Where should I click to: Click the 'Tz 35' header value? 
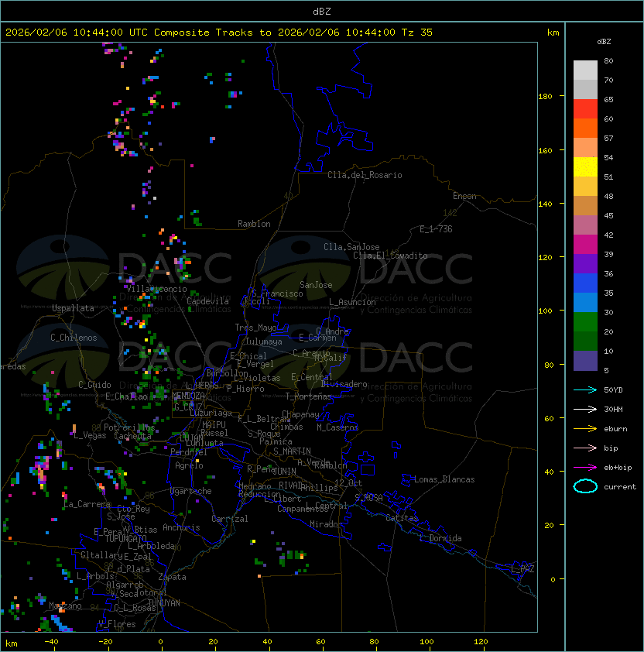417,33
